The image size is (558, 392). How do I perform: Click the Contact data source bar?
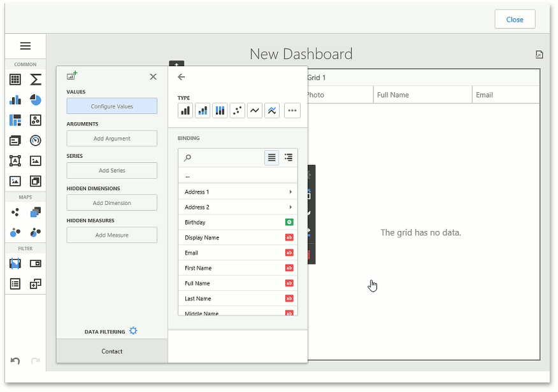click(x=111, y=351)
